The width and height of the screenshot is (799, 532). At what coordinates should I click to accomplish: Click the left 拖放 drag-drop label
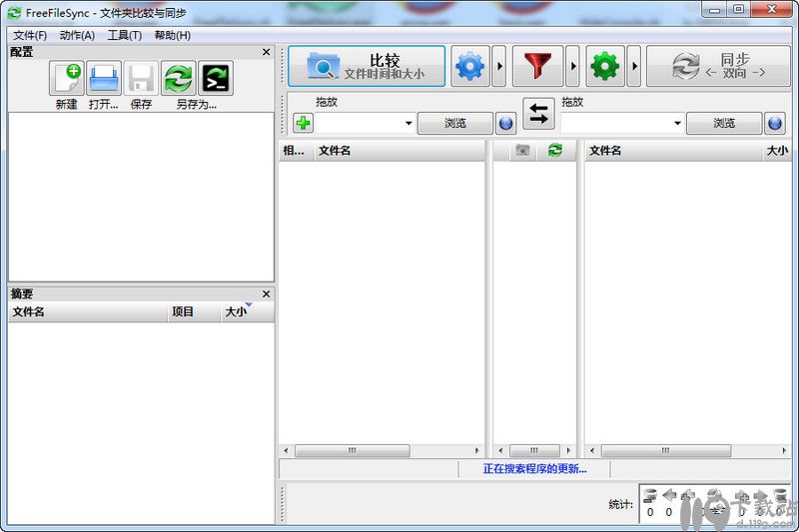pos(327,102)
